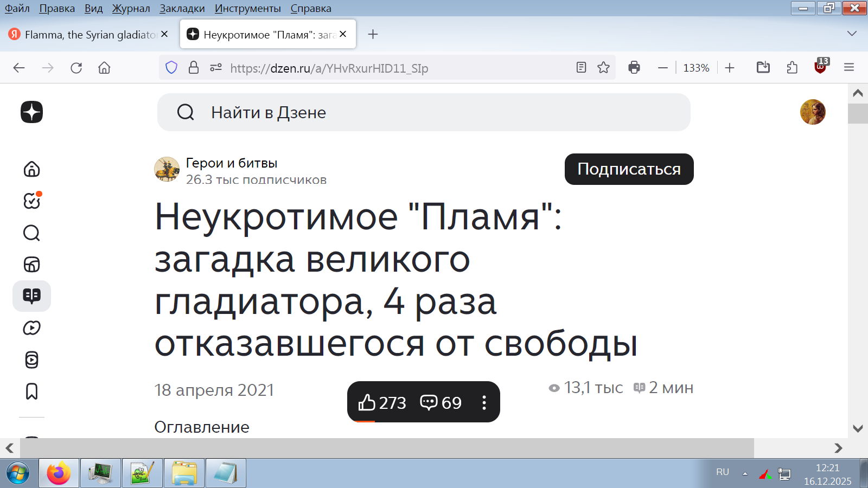Open the three-dot more options menu
This screenshot has width=868, height=488.
tap(484, 402)
